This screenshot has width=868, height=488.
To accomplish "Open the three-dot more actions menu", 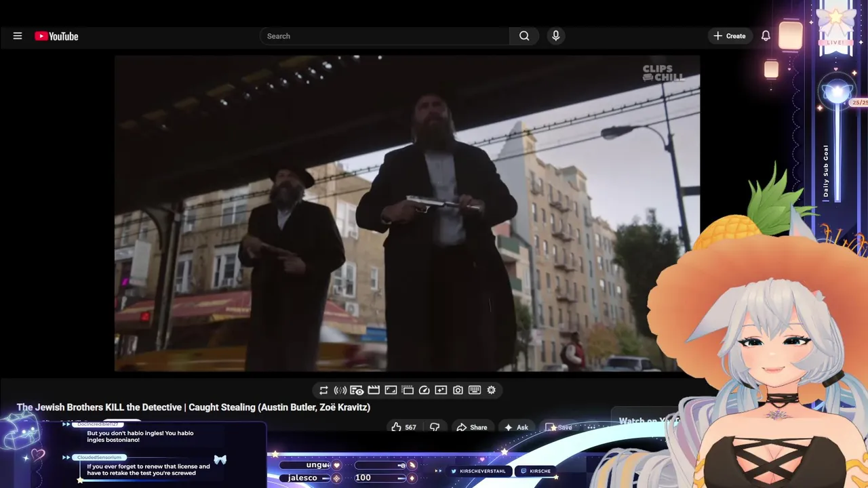I will pyautogui.click(x=591, y=428).
